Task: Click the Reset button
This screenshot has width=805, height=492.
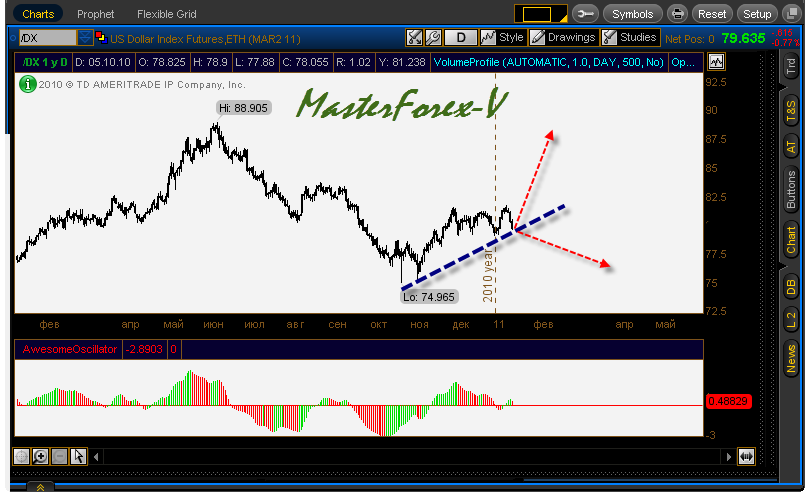Action: coord(712,14)
